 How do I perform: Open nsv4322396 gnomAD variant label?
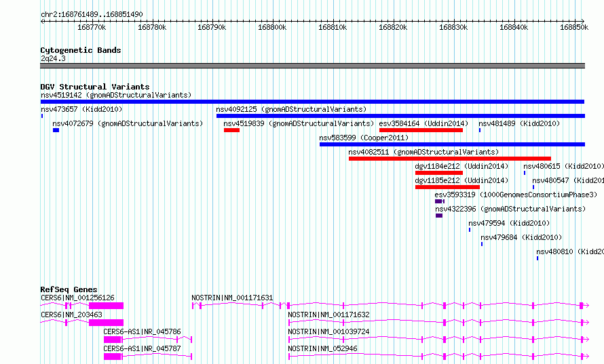click(510, 209)
